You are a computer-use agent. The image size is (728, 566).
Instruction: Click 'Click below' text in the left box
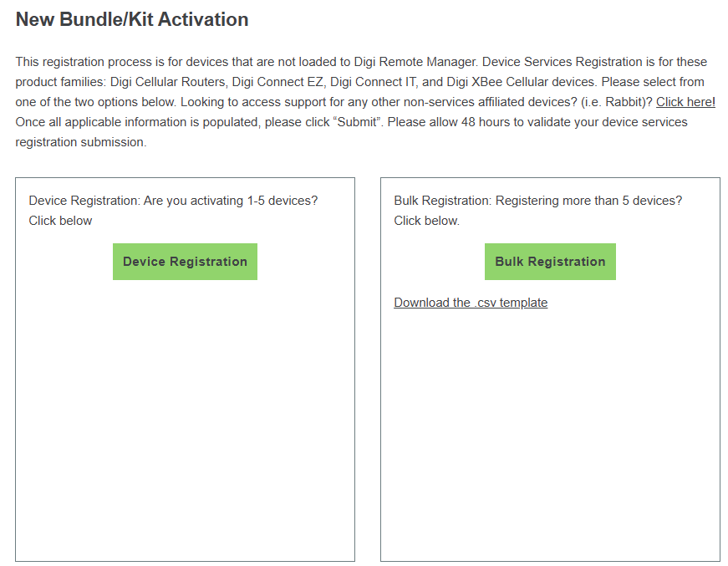tap(60, 221)
